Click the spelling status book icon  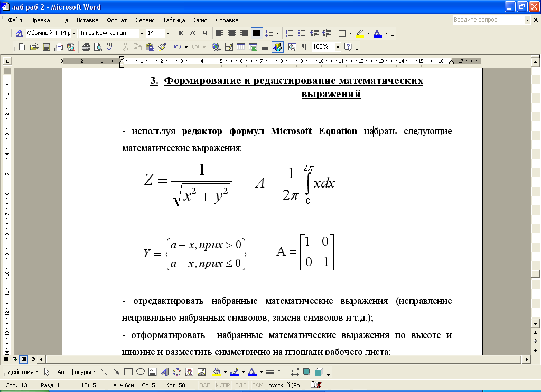(x=316, y=385)
